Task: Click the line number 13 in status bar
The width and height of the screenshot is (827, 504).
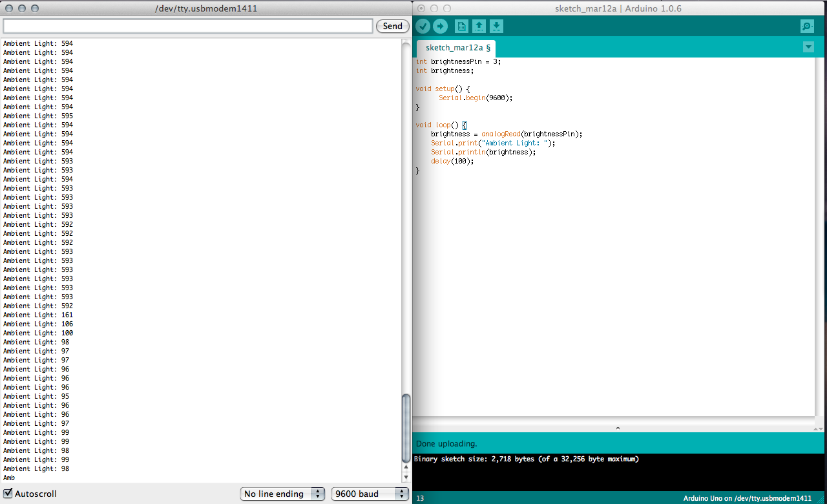Action: [420, 498]
